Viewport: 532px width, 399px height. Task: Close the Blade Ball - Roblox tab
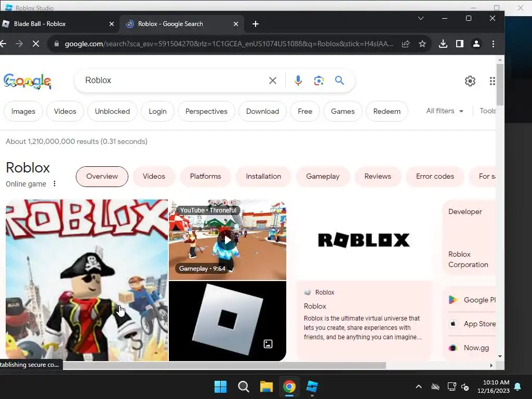click(x=112, y=24)
